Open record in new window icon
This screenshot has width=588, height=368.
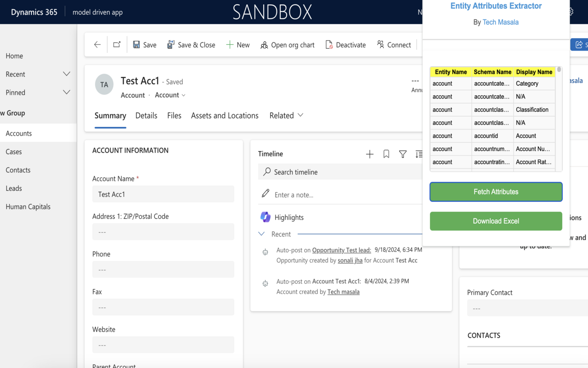(117, 45)
